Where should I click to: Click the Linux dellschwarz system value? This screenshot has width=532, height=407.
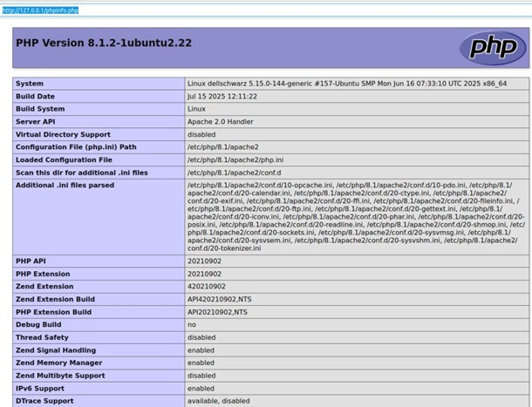click(347, 84)
